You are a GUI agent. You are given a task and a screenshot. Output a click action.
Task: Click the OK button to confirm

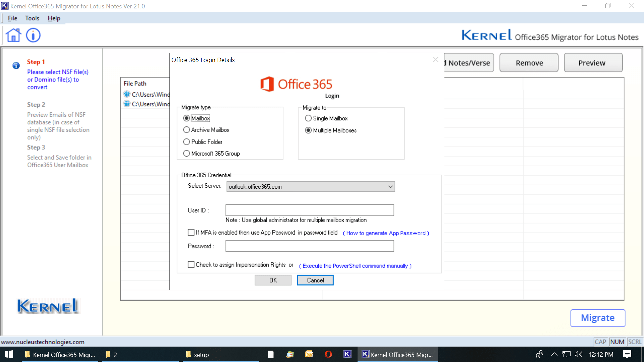pyautogui.click(x=274, y=280)
